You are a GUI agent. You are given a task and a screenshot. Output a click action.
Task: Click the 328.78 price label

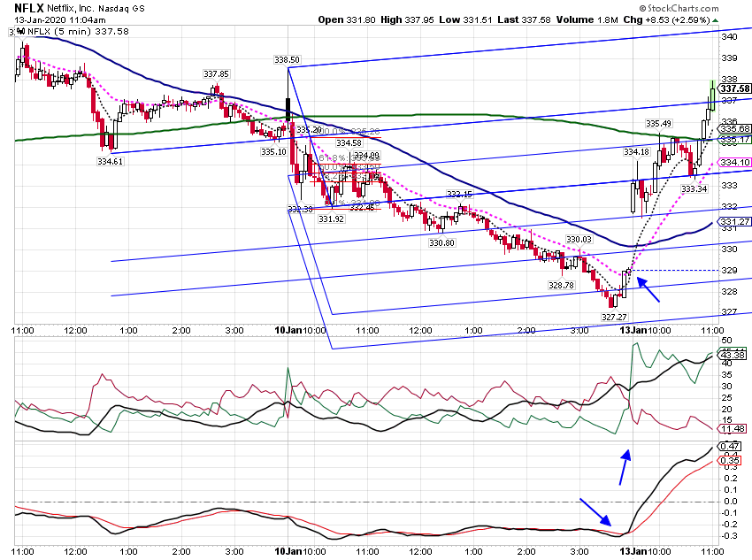pos(561,285)
